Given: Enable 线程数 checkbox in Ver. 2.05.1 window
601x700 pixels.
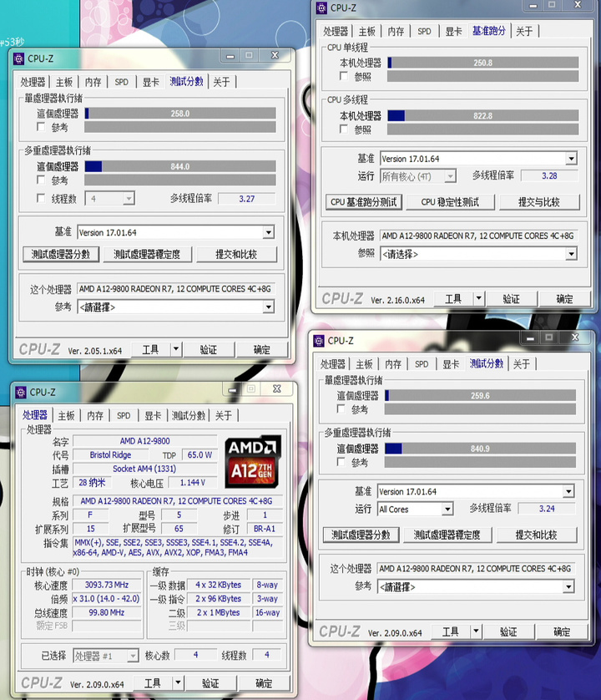Looking at the screenshot, I should [x=41, y=198].
